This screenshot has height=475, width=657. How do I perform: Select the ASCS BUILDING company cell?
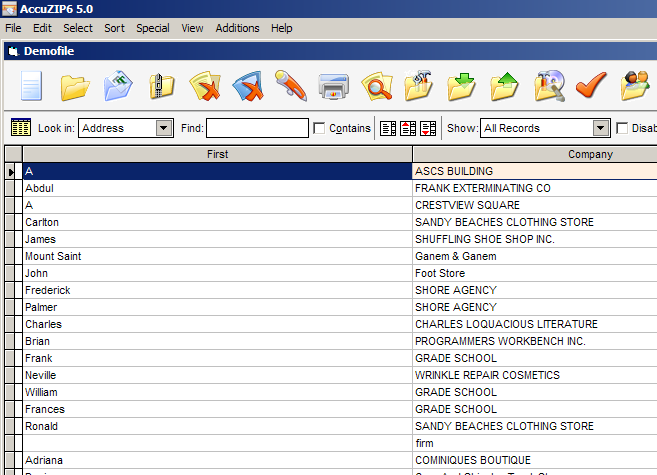[x=535, y=171]
